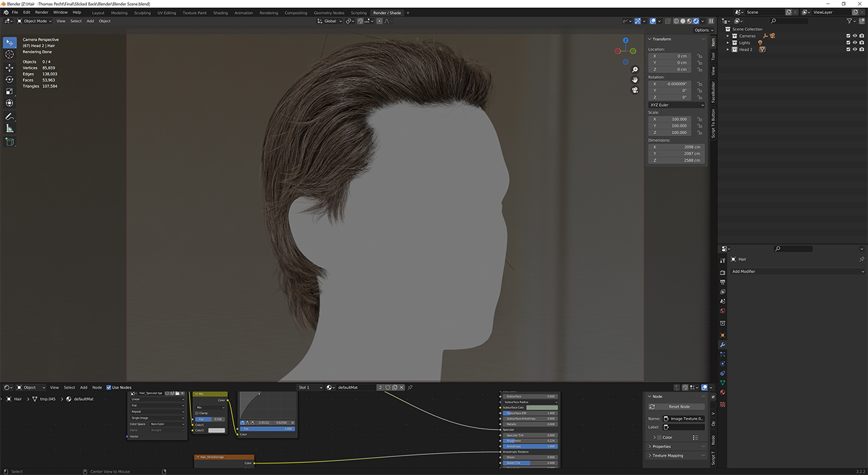
Task: Open the Render menu in top bar
Action: [x=41, y=12]
